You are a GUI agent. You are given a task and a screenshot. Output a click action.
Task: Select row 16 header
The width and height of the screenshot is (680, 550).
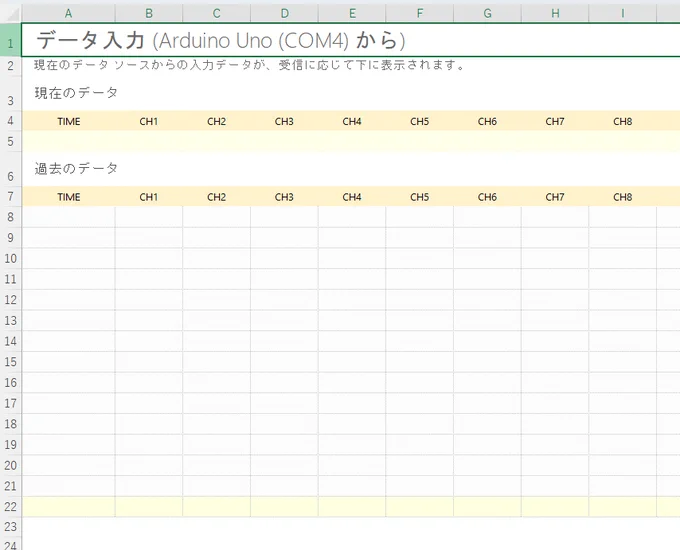coord(10,383)
